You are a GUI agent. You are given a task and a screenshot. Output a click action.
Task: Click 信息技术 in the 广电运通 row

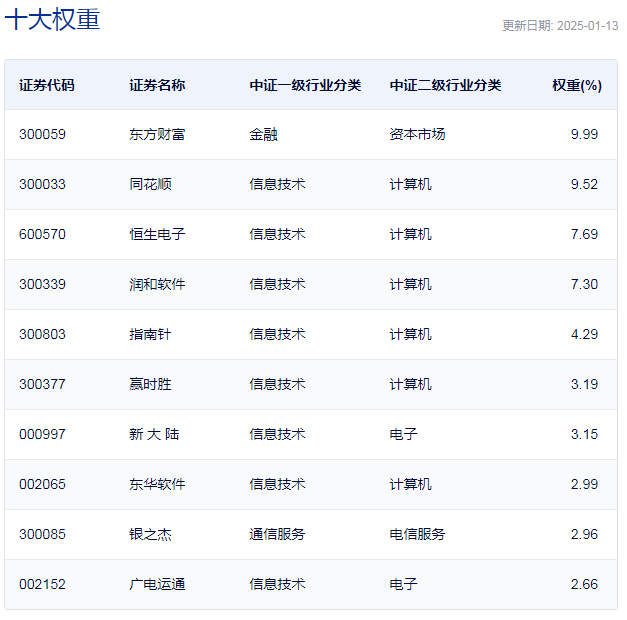(277, 584)
